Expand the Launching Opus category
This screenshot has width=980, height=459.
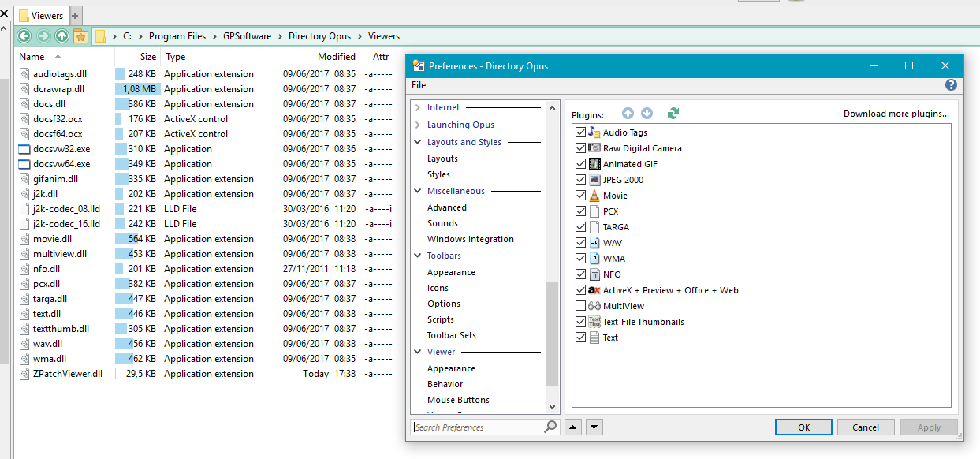tap(417, 125)
